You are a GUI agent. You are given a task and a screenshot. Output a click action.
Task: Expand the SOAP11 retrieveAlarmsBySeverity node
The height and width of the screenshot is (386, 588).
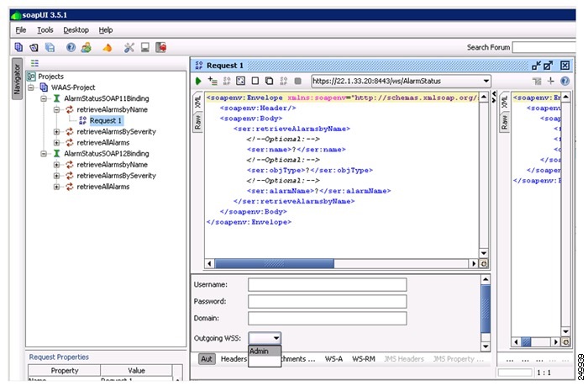point(56,132)
